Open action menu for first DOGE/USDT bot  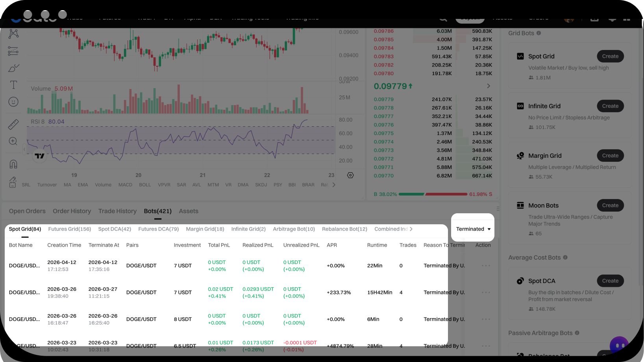(x=486, y=266)
